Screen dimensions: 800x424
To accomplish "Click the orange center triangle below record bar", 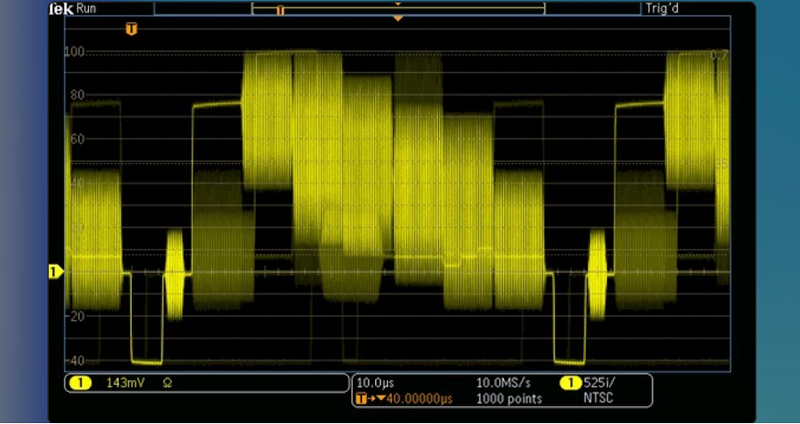I will [398, 19].
